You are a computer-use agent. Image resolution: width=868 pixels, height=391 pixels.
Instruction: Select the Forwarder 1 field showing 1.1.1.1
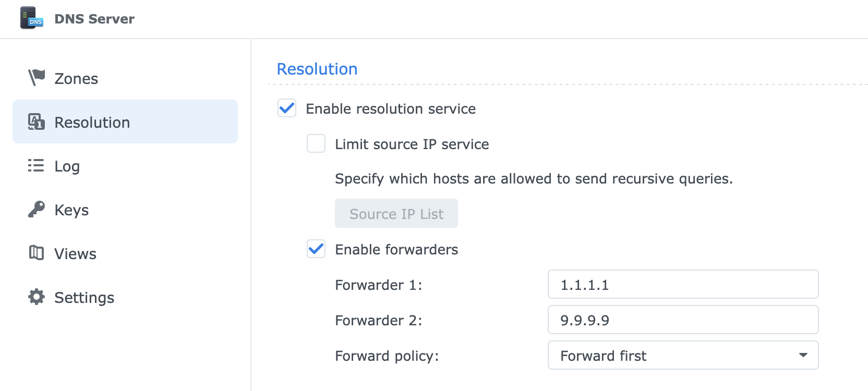[x=683, y=284]
